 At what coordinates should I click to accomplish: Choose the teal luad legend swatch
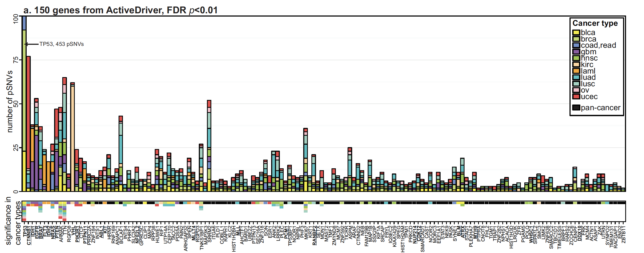click(x=576, y=77)
